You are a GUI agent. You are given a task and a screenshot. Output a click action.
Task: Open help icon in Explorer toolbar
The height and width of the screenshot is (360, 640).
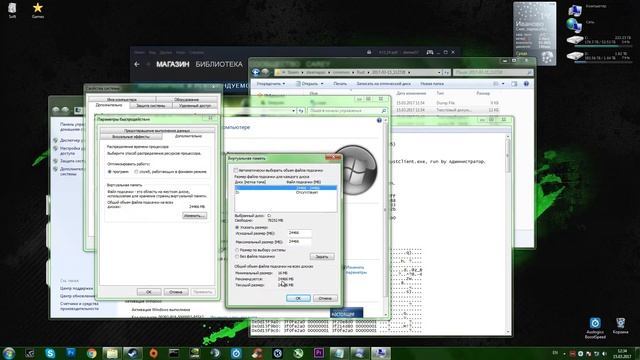(x=526, y=84)
